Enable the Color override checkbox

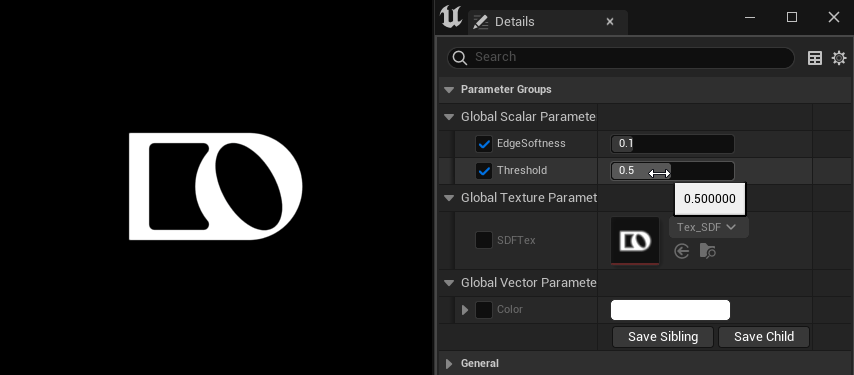(x=484, y=310)
